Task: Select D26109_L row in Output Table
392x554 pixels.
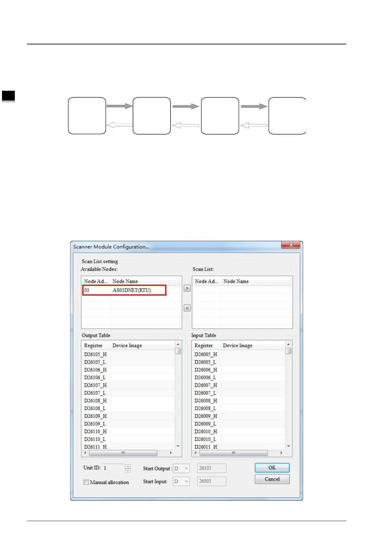Action: 128,424
